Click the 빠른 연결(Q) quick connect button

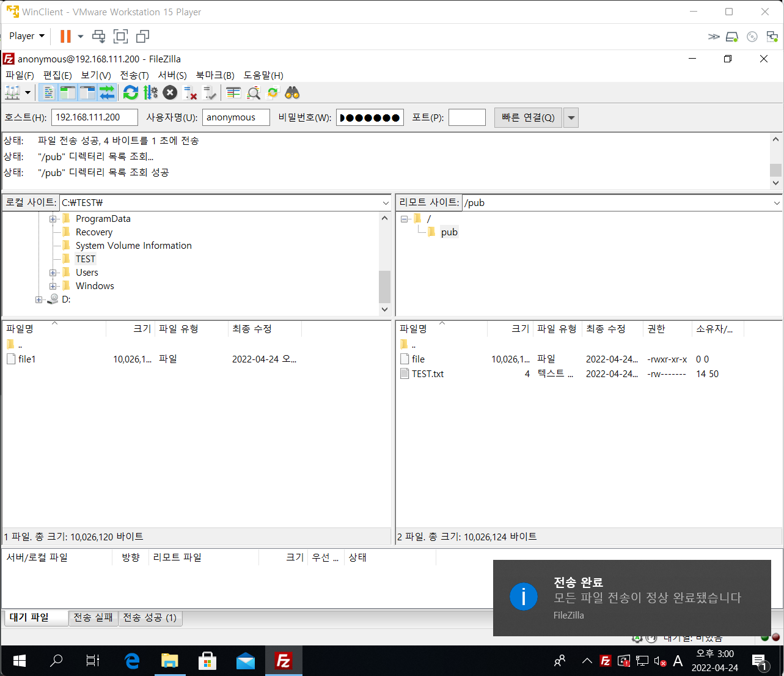pos(528,117)
